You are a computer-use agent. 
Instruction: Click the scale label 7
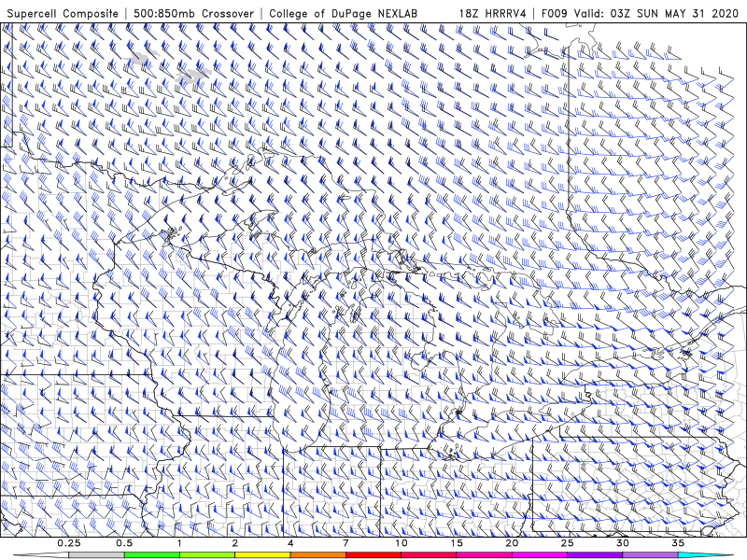(x=345, y=543)
